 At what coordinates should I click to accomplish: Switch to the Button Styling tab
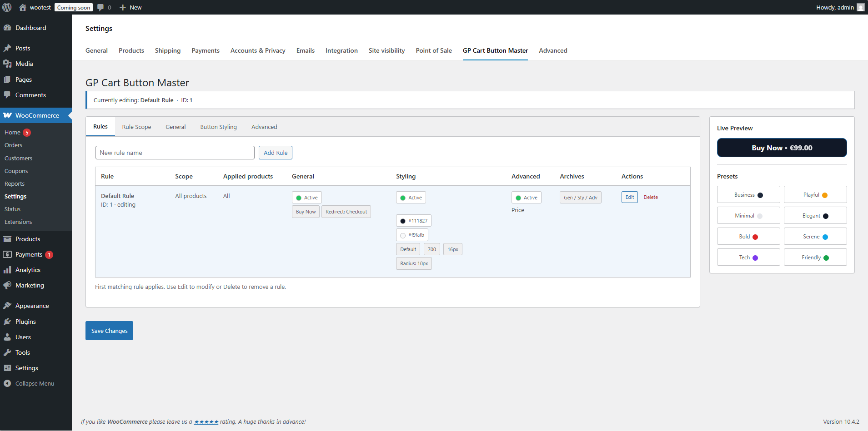pyautogui.click(x=218, y=127)
